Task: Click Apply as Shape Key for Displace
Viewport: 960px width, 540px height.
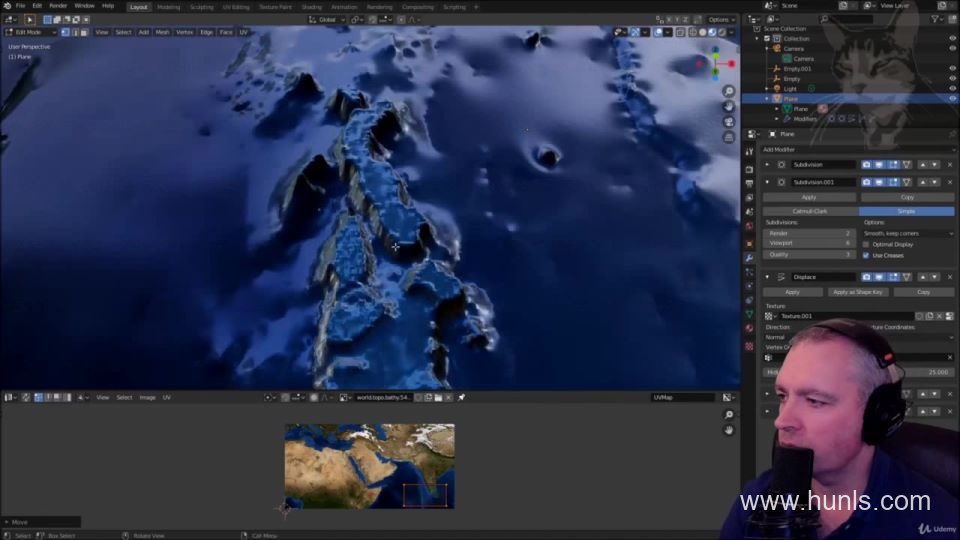Action: coord(857,292)
